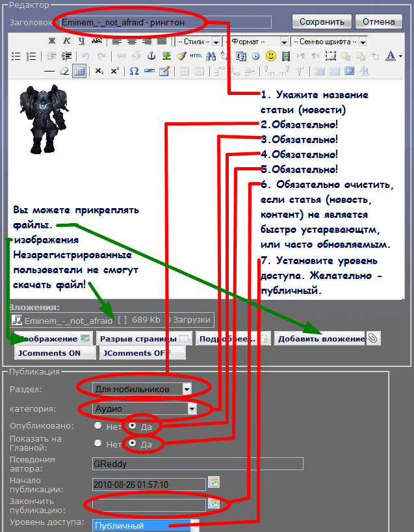Image resolution: width=414 pixels, height=532 pixels.
Task: Click the 'Добавить вложение' button
Action: pyautogui.click(x=319, y=338)
